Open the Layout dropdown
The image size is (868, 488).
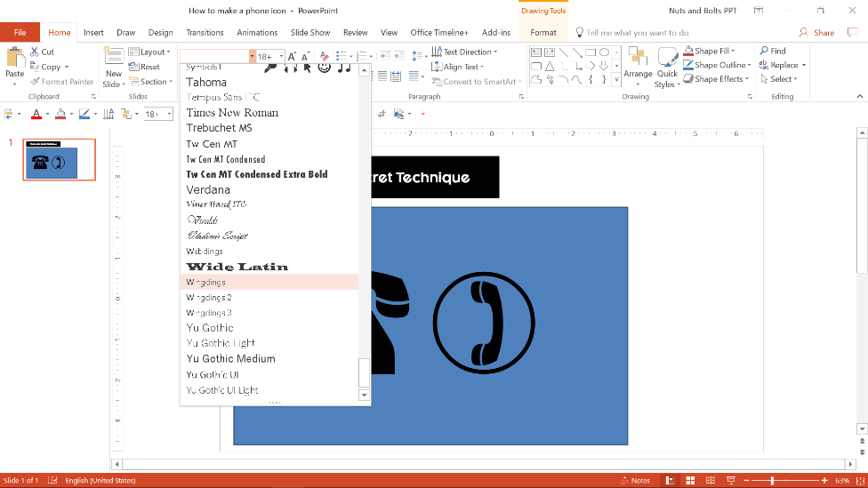point(149,52)
